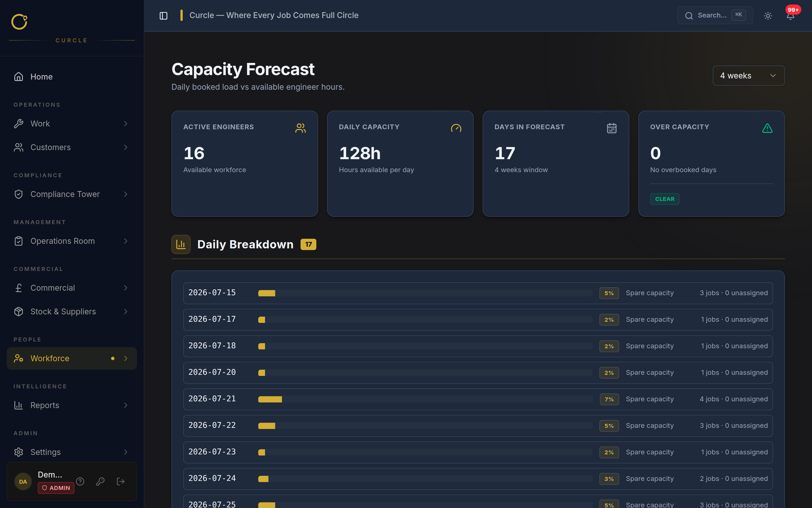This screenshot has height=508, width=812.
Task: Click the date 2026-07-23
Action: (212, 452)
